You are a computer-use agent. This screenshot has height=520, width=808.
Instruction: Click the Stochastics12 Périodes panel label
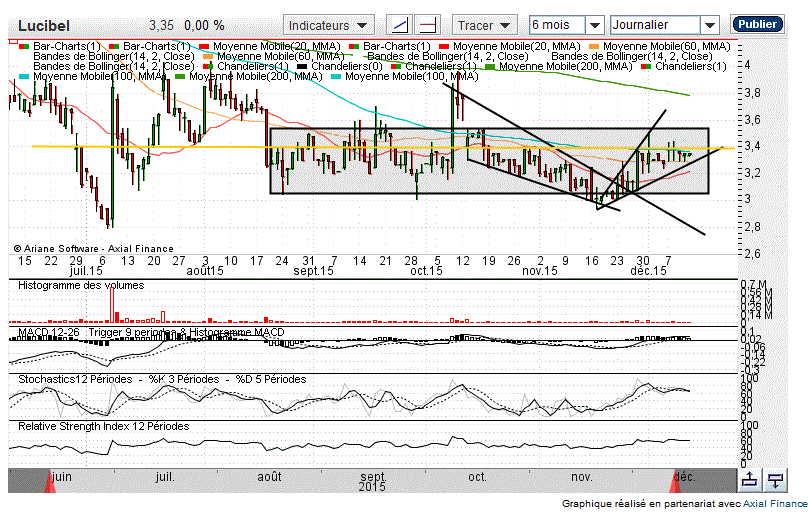coord(75,379)
